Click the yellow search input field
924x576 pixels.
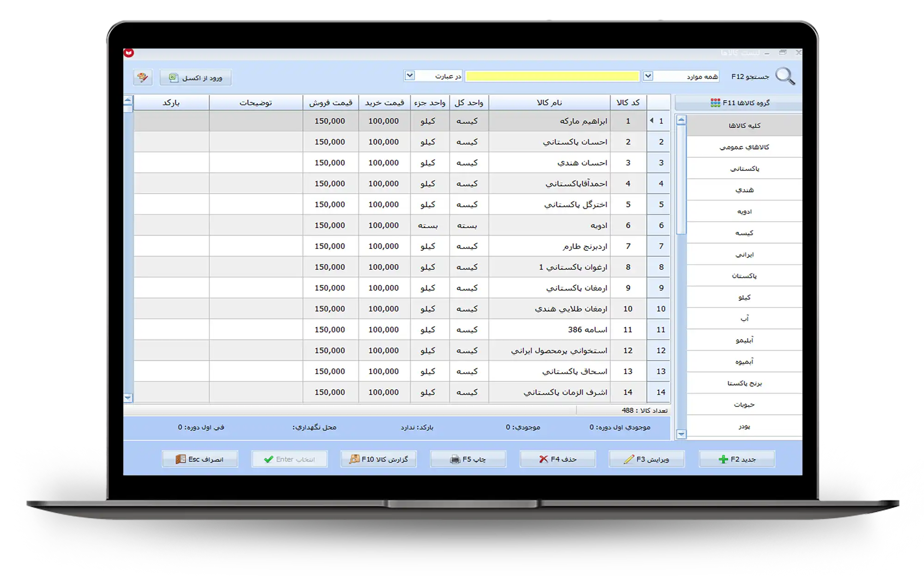click(x=552, y=76)
